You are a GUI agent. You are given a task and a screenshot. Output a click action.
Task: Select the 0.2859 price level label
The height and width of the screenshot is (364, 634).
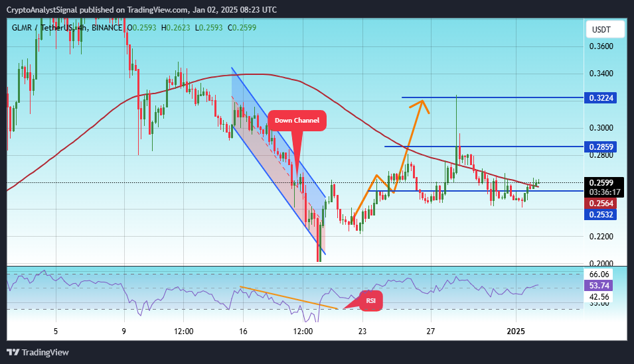click(600, 147)
